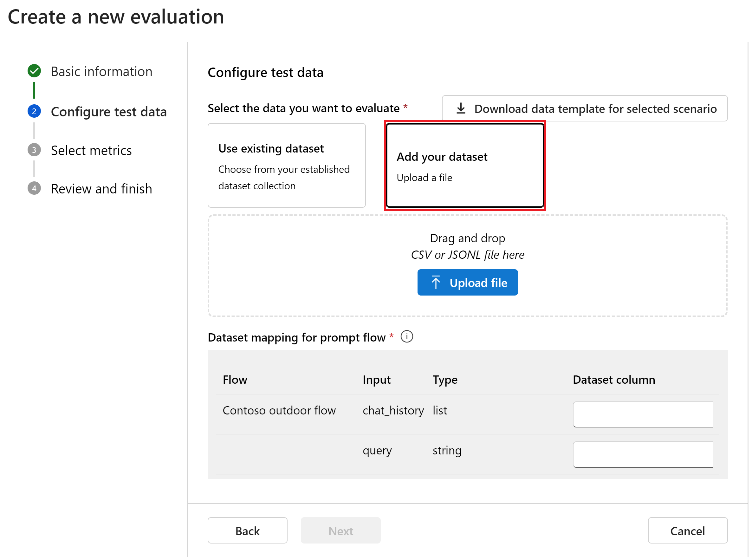Click the string type cell
This screenshot has width=752, height=560.
tap(447, 451)
